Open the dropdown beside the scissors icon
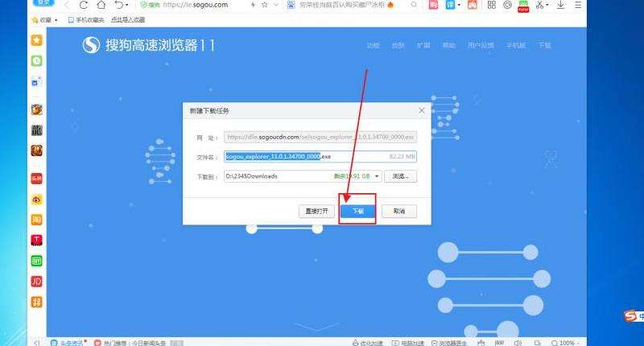The height and width of the screenshot is (346, 644). [x=547, y=5]
